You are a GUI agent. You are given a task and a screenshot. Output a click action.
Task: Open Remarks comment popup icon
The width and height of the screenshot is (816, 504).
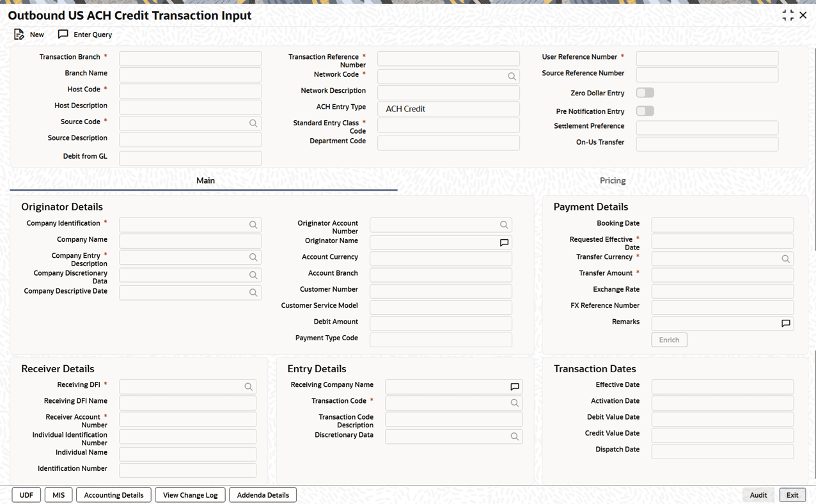point(786,324)
